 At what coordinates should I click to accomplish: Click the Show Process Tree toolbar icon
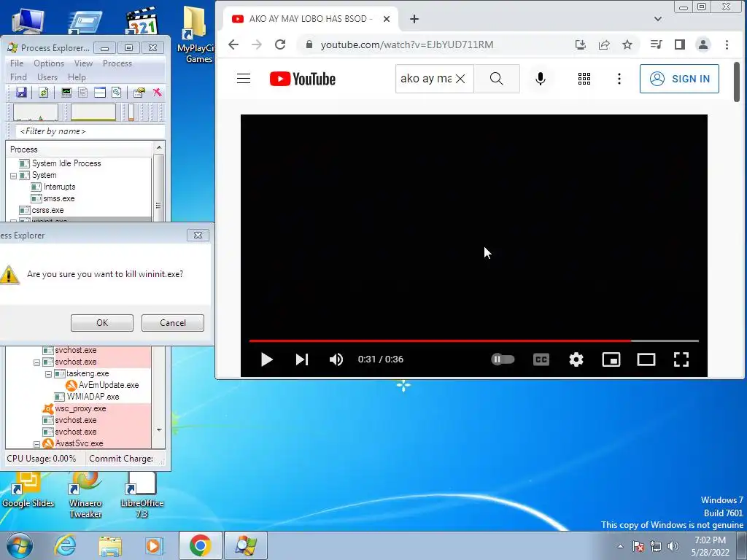pos(83,93)
